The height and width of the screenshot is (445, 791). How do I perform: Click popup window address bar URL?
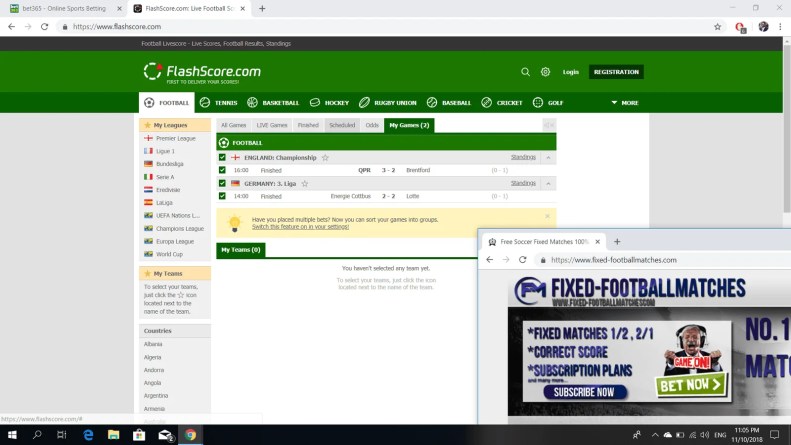[x=613, y=260]
